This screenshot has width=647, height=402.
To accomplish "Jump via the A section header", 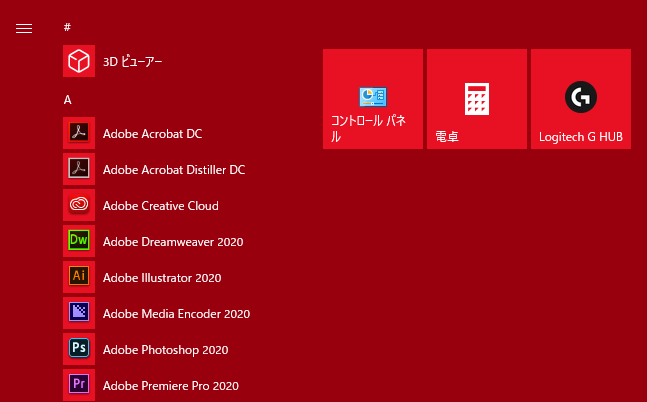I will click(x=68, y=100).
